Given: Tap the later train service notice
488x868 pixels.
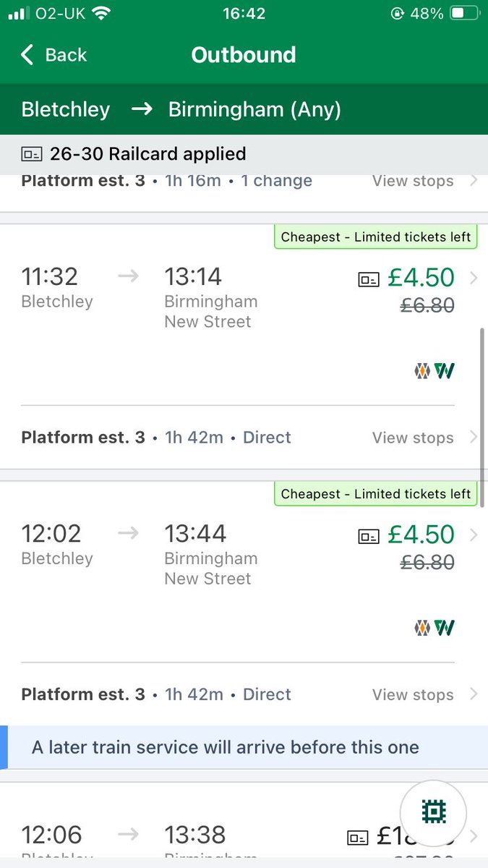Looking at the screenshot, I should 225,747.
